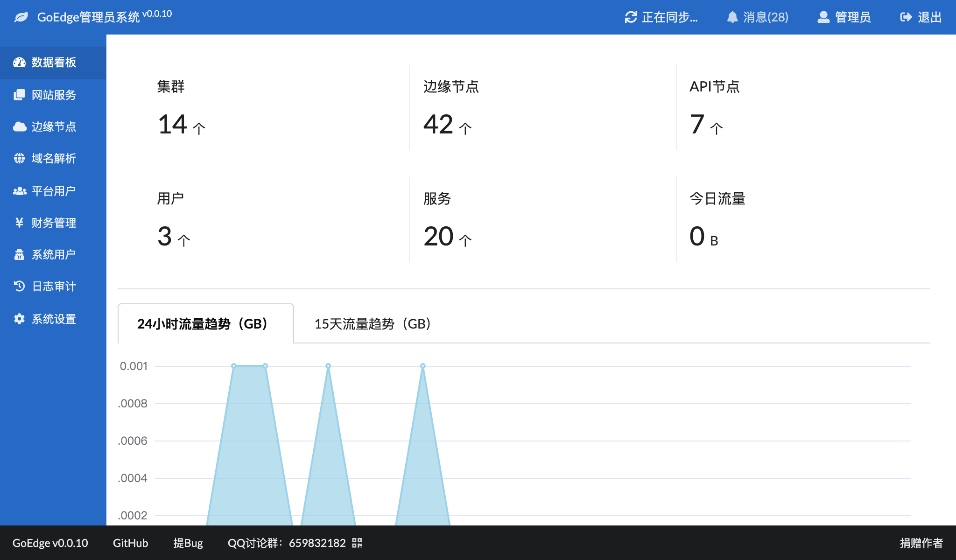Click the 日志审计 history icon
Screen dimensions: 956x560
coord(19,287)
